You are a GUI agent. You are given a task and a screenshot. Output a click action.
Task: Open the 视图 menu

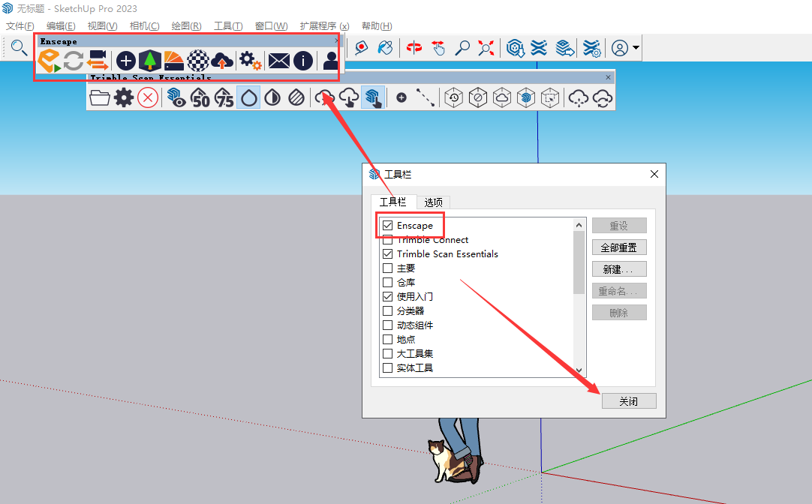[x=101, y=25]
